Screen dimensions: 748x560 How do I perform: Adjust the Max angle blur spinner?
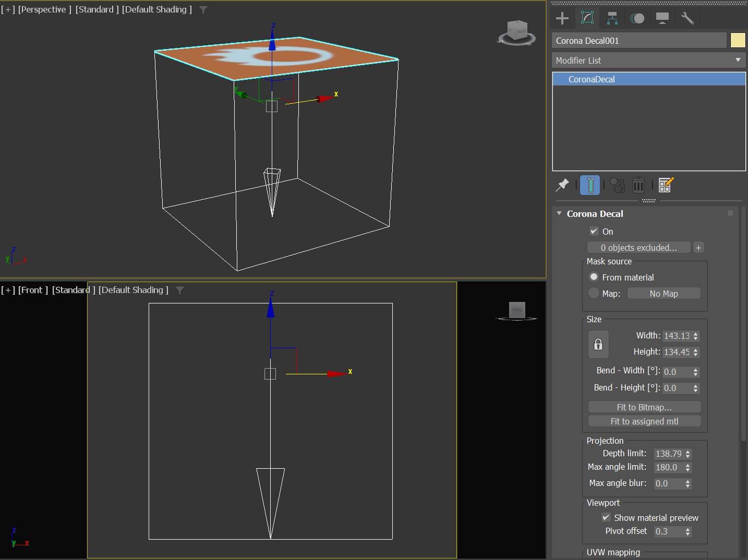pos(688,484)
